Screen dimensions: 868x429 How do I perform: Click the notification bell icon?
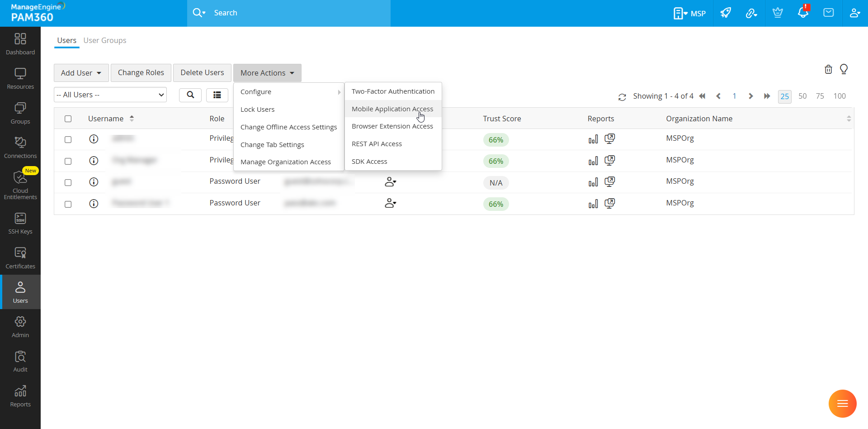click(x=803, y=13)
